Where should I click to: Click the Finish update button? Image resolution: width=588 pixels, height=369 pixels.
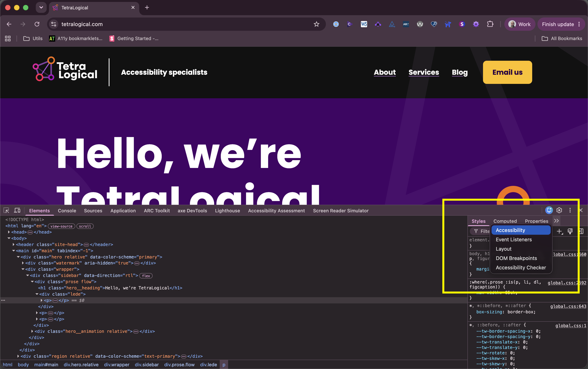coord(558,24)
